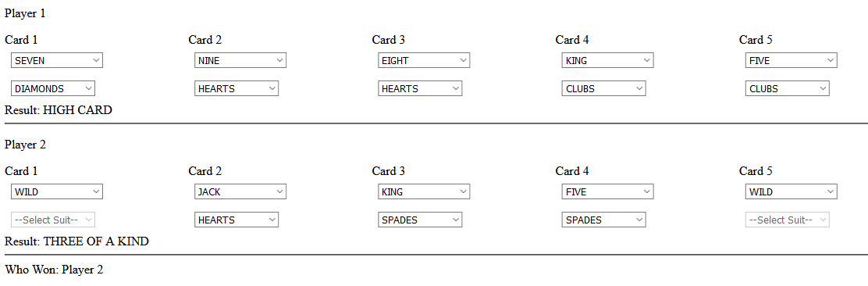
Task: Open Player 2 Card 4 SPADES suit dropdown
Action: (x=604, y=220)
